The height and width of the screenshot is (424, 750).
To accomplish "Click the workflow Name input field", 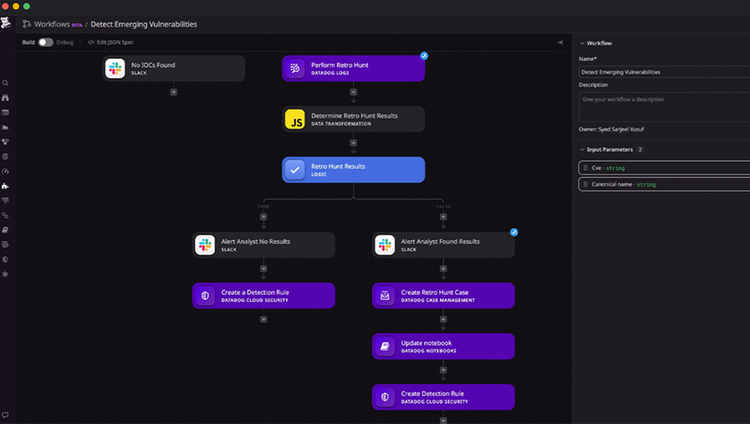I will click(664, 72).
